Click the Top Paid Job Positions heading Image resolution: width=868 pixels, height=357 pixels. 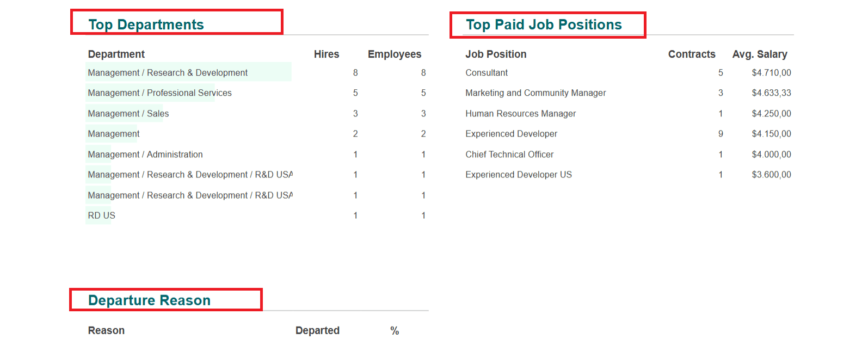[544, 24]
